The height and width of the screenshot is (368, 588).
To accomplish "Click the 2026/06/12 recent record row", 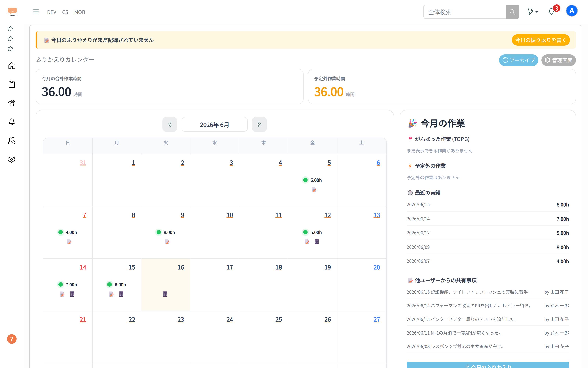I will click(x=488, y=233).
